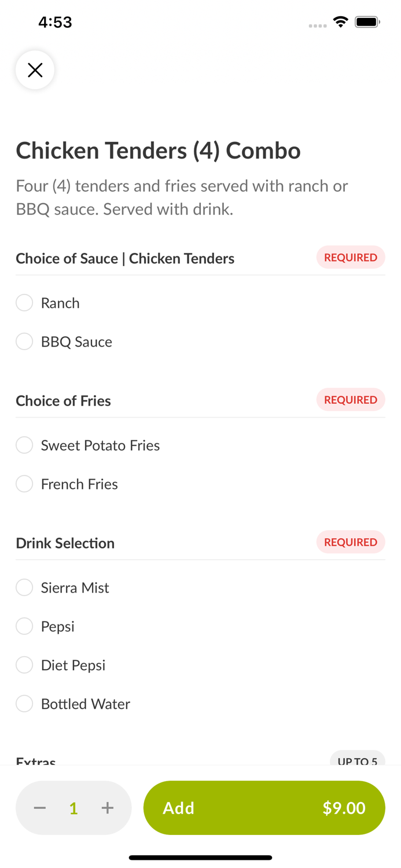Image resolution: width=401 pixels, height=868 pixels.
Task: Tap the UP TO 5 badge in Extras
Action: tap(358, 760)
